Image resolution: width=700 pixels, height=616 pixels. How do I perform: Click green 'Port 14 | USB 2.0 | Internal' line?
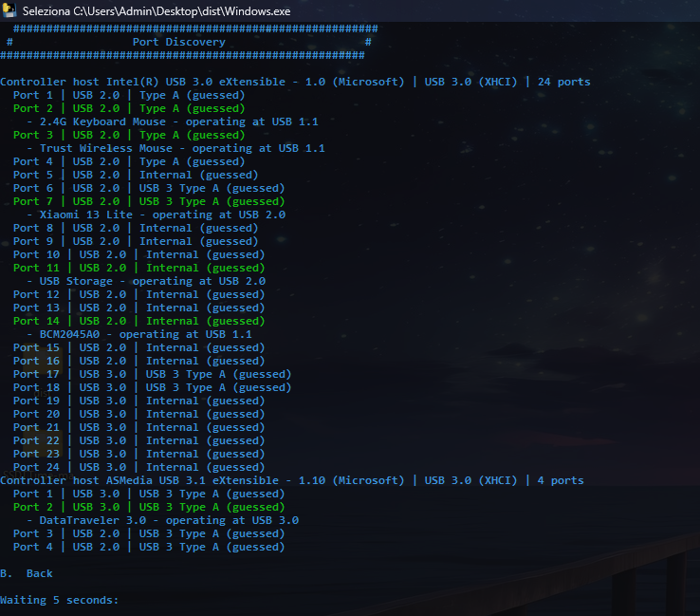pyautogui.click(x=138, y=321)
